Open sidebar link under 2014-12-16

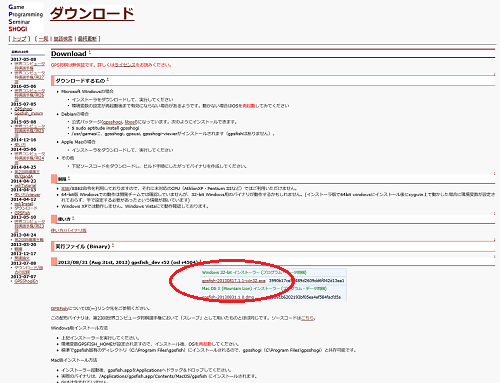20,145
